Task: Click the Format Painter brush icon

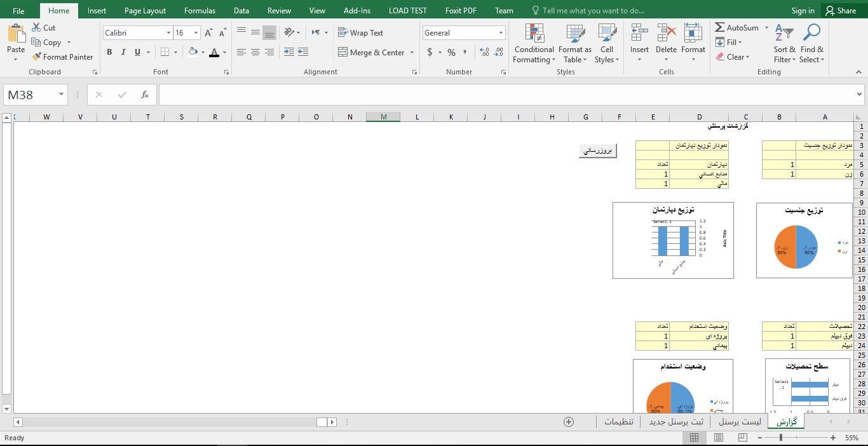Action: (37, 57)
